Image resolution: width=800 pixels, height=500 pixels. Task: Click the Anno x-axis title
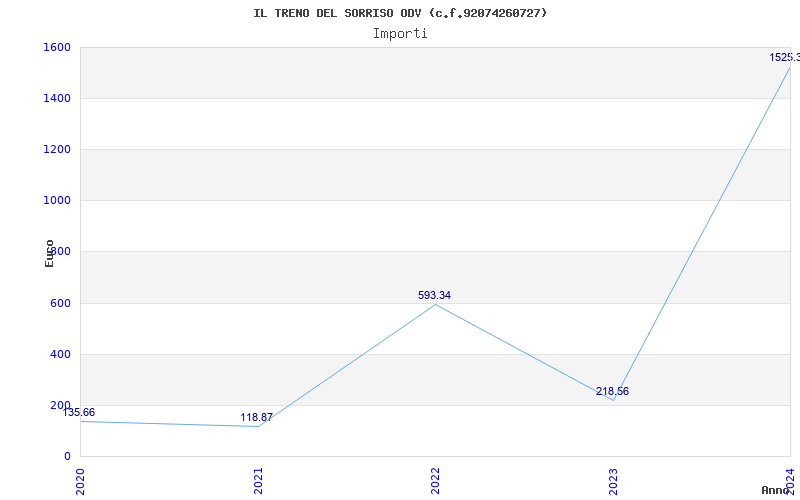(775, 490)
